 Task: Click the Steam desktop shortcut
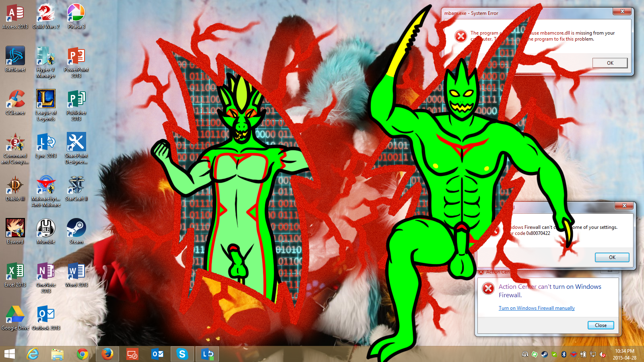click(76, 231)
